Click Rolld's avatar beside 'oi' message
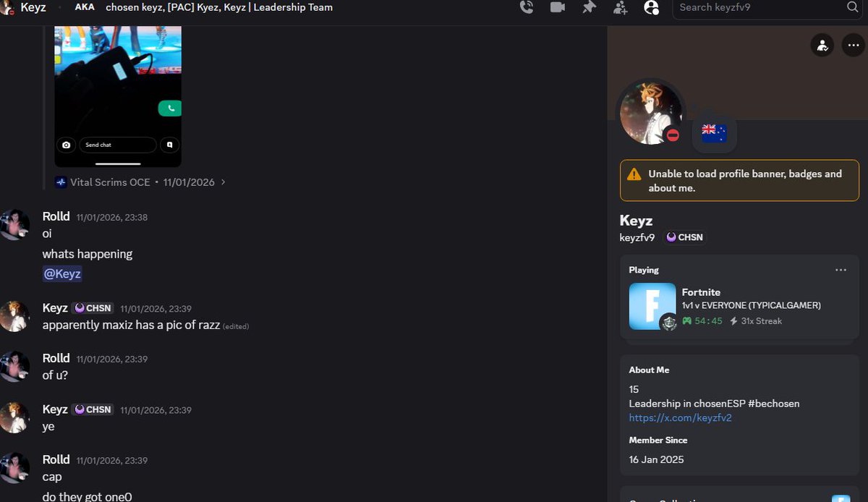The height and width of the screenshot is (502, 868). (x=15, y=225)
